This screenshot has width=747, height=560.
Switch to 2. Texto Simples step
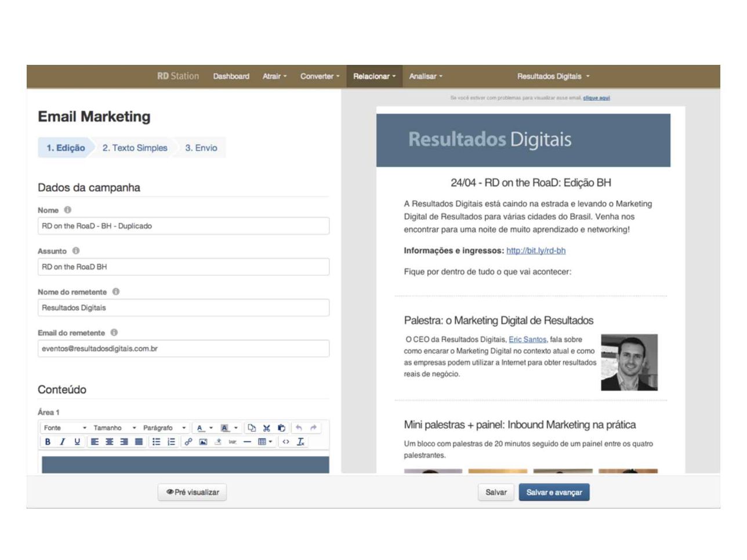135,148
